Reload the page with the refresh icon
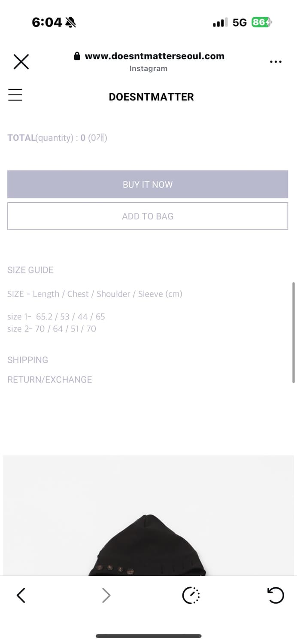The image size is (297, 644). tap(275, 595)
